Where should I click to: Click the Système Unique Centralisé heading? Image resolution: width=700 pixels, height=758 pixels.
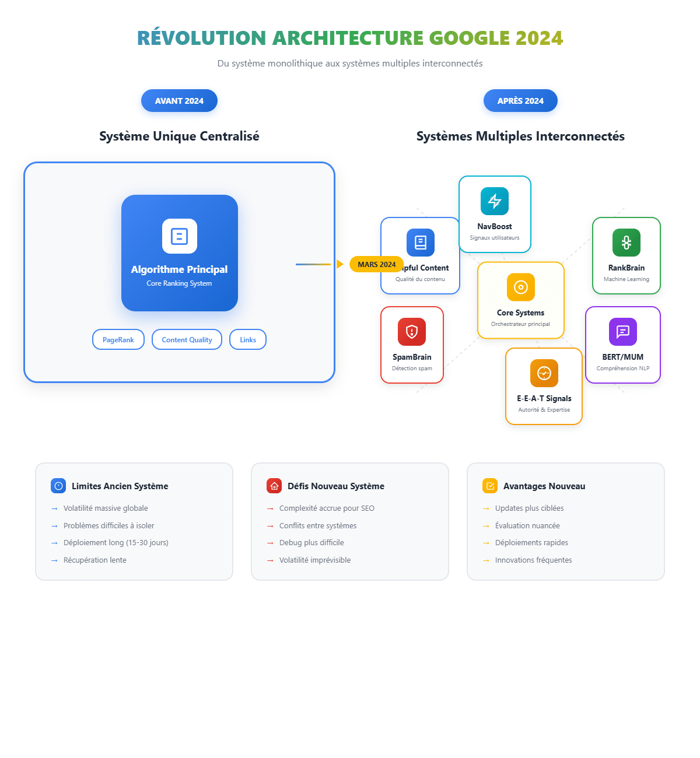(179, 136)
